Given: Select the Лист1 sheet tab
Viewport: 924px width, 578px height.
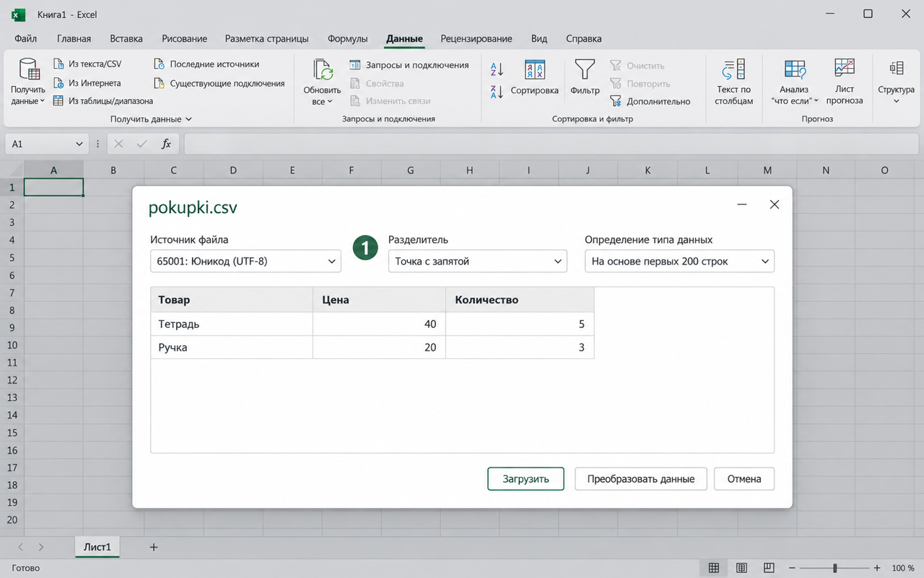Looking at the screenshot, I should pos(97,547).
